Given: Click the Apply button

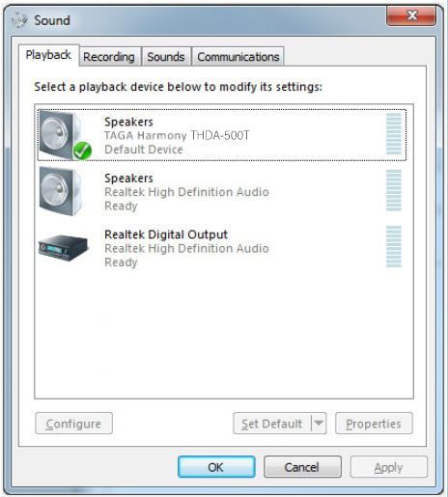Looking at the screenshot, I should [x=388, y=467].
